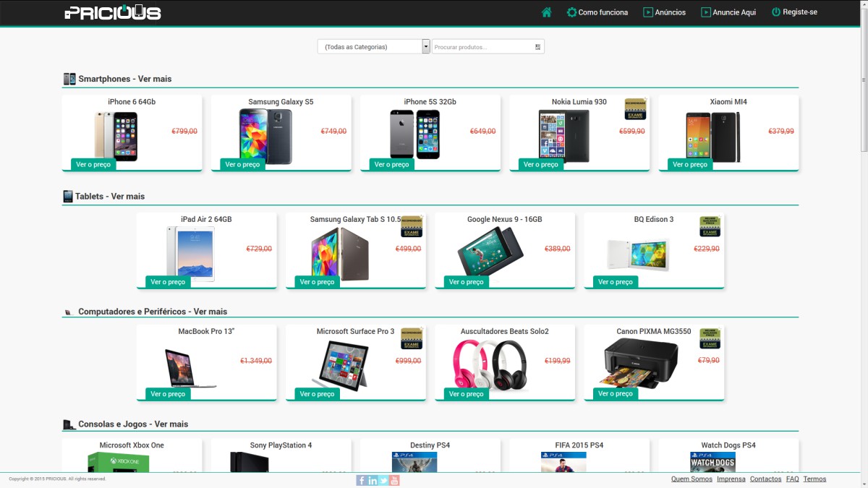Click Ver o preço for Google Nexus 9

click(467, 282)
